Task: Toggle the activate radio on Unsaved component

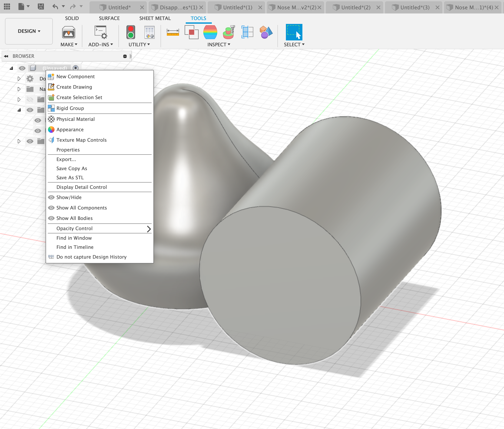Action: pos(76,68)
